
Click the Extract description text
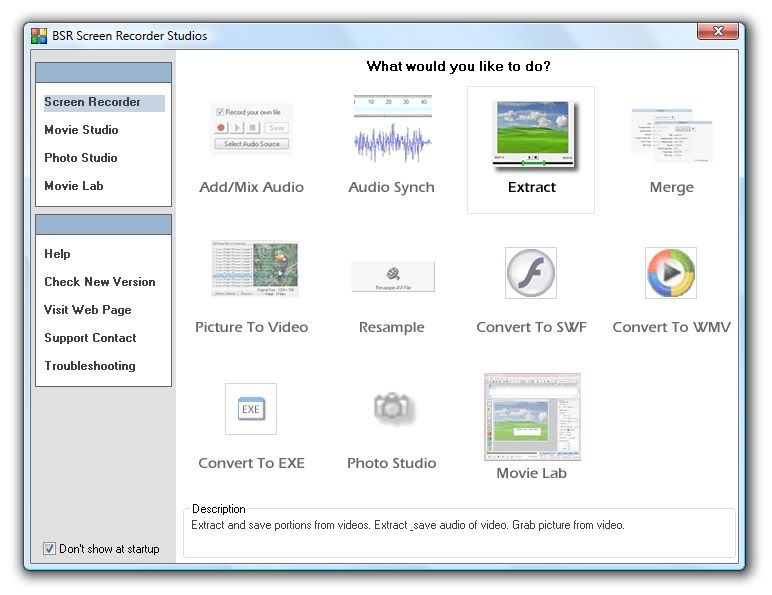[408, 525]
